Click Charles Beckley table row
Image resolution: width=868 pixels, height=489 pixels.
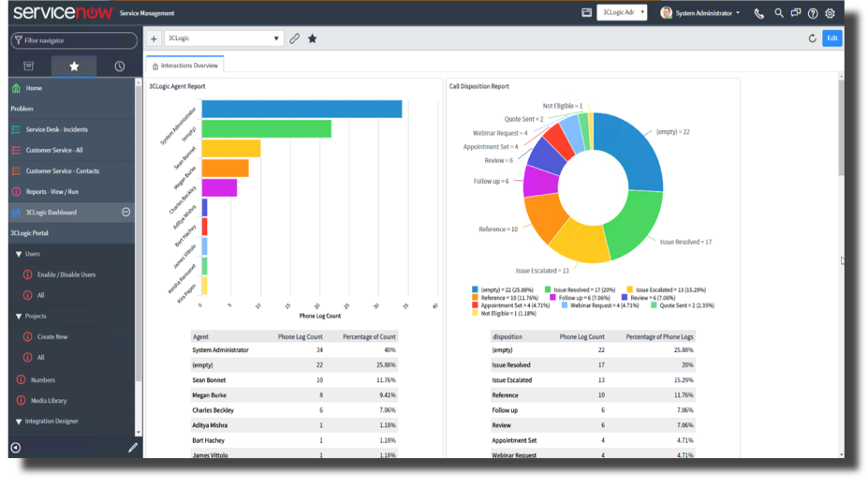click(x=294, y=409)
